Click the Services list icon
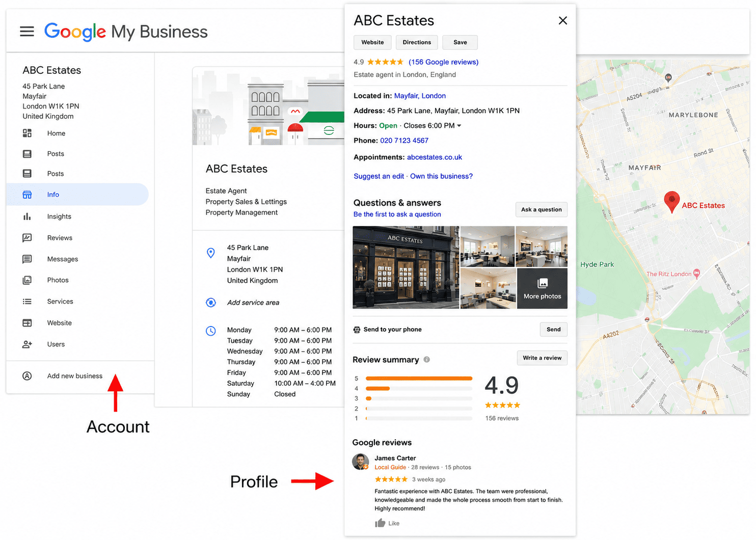 click(x=27, y=302)
